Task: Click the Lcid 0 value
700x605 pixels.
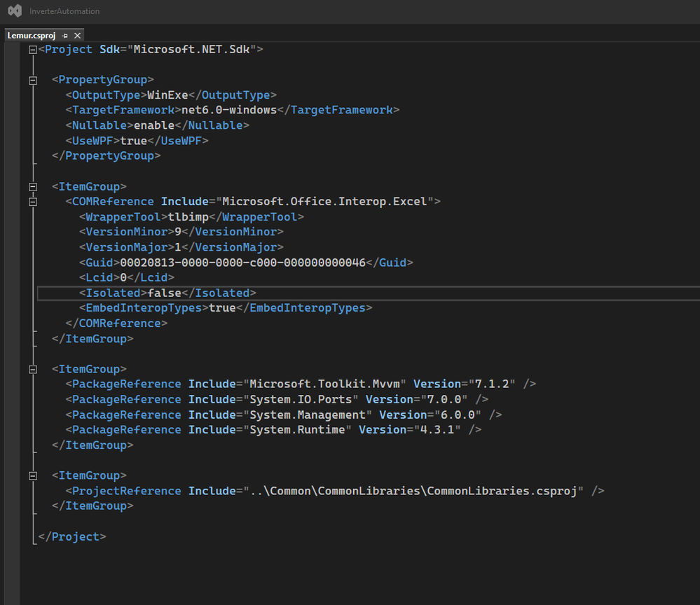Action: pyautogui.click(x=123, y=278)
